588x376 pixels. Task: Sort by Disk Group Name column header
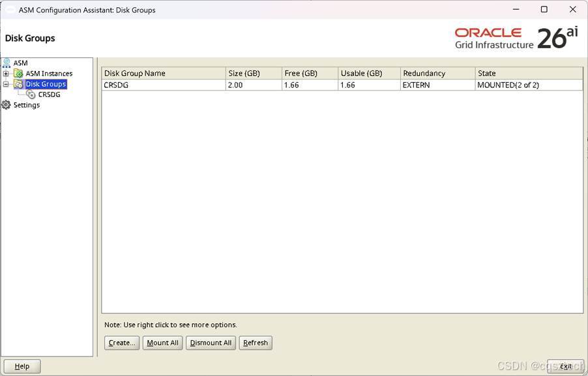[x=164, y=73]
